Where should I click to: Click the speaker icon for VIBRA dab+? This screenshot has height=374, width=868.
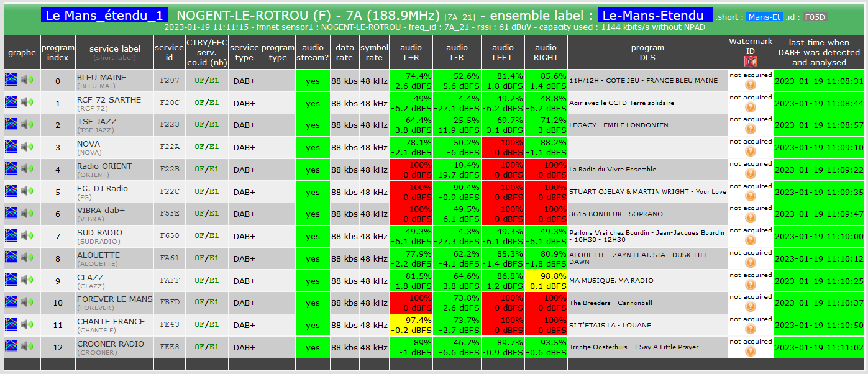[27, 214]
